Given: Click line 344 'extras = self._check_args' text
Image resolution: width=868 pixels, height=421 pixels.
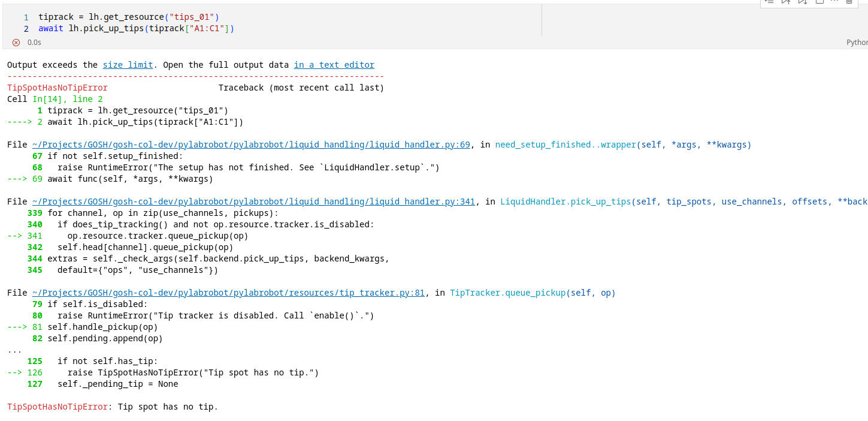Looking at the screenshot, I should 219,258.
